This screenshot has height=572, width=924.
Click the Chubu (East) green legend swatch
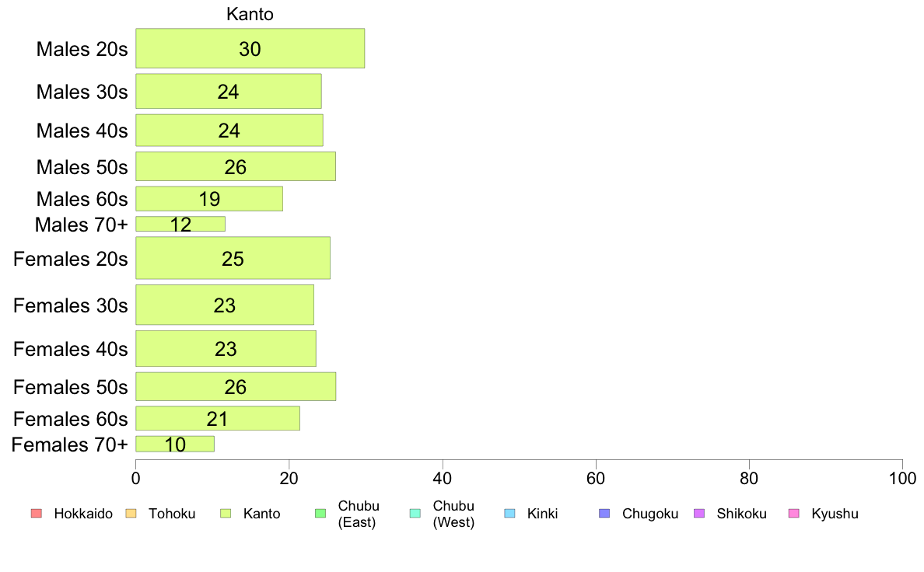pos(320,514)
